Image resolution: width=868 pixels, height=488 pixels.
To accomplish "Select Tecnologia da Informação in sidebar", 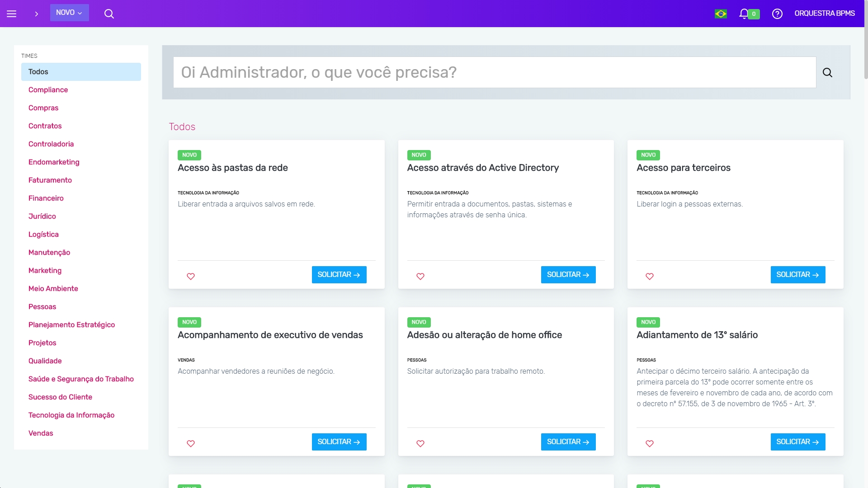I will (71, 415).
